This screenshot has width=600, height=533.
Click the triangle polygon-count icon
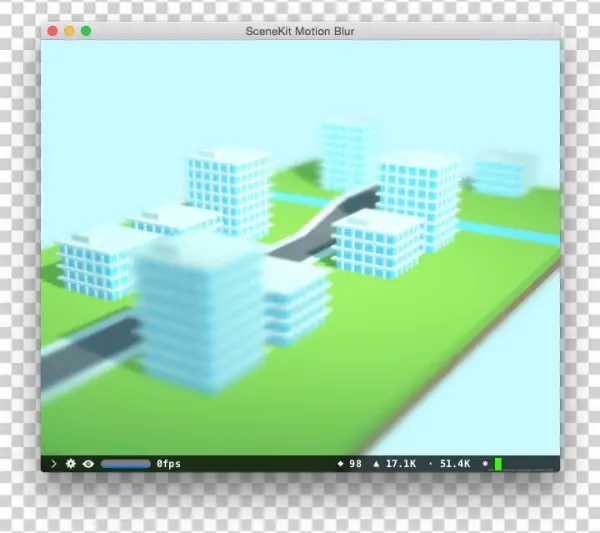[x=377, y=464]
